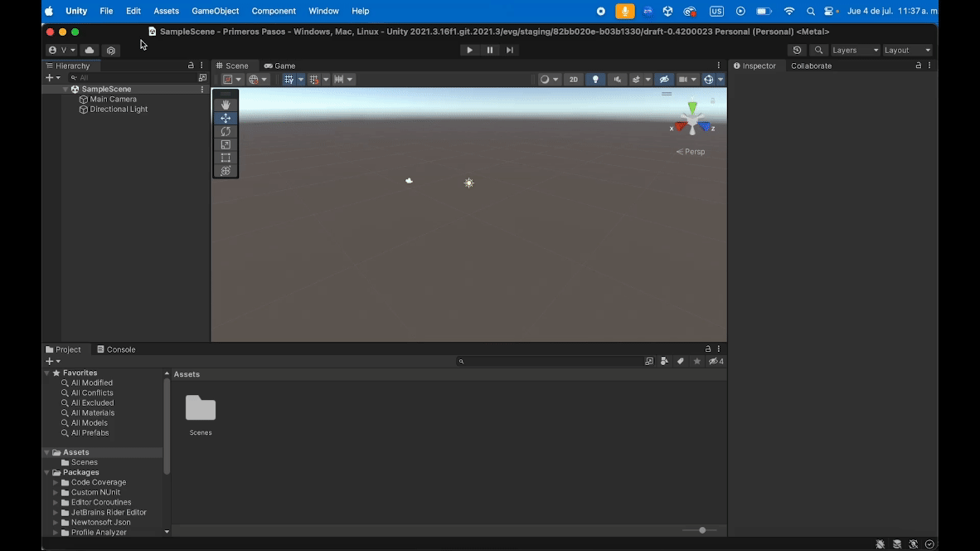Viewport: 980px width, 551px height.
Task: Toggle scene lighting lightbulb
Action: [594, 80]
